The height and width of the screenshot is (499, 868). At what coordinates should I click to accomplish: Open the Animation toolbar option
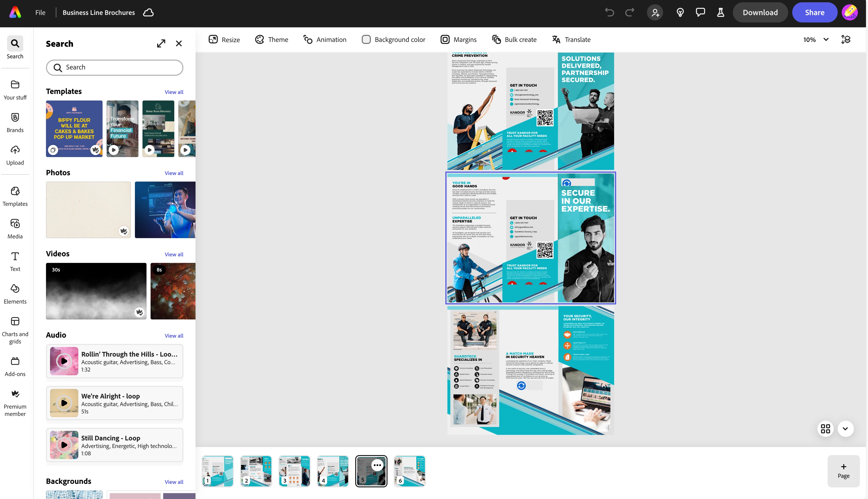(x=325, y=40)
